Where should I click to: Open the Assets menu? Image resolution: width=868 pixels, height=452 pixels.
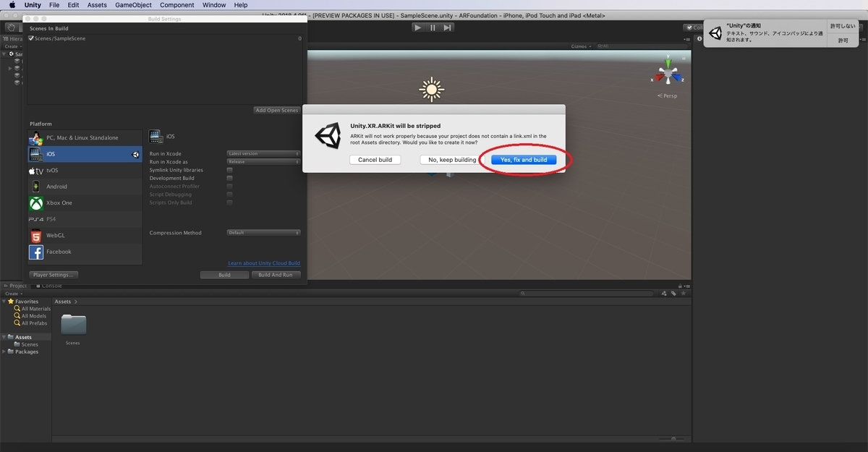97,5
